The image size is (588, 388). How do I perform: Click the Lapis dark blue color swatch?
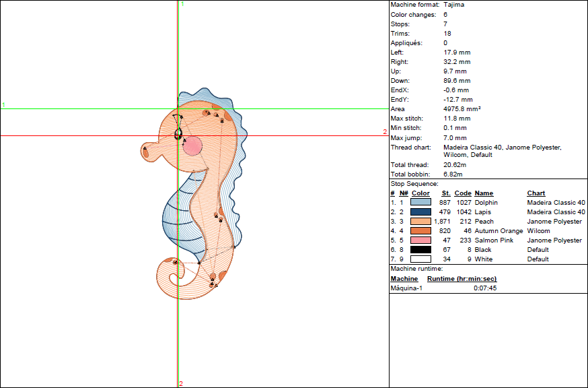[420, 212]
